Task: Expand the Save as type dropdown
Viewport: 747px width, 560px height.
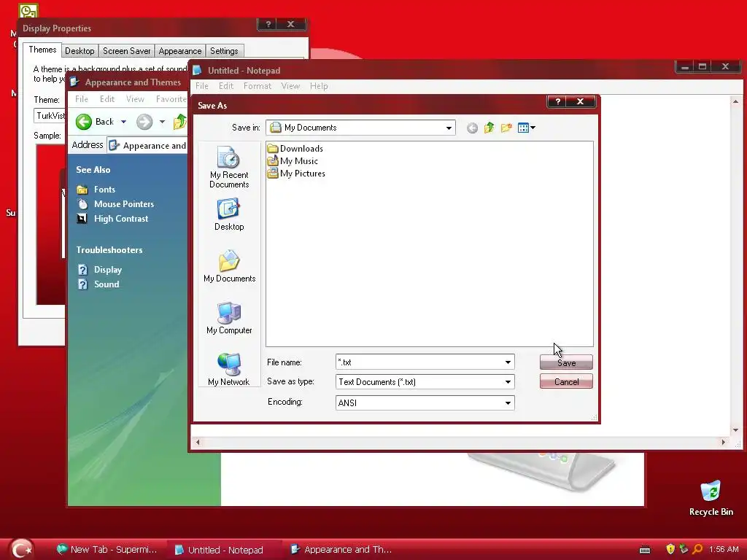Action: click(508, 382)
